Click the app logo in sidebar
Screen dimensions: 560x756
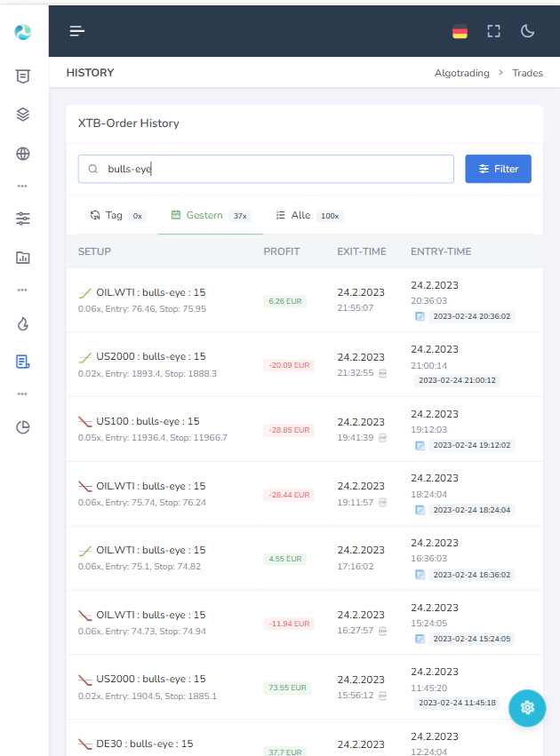pos(23,32)
